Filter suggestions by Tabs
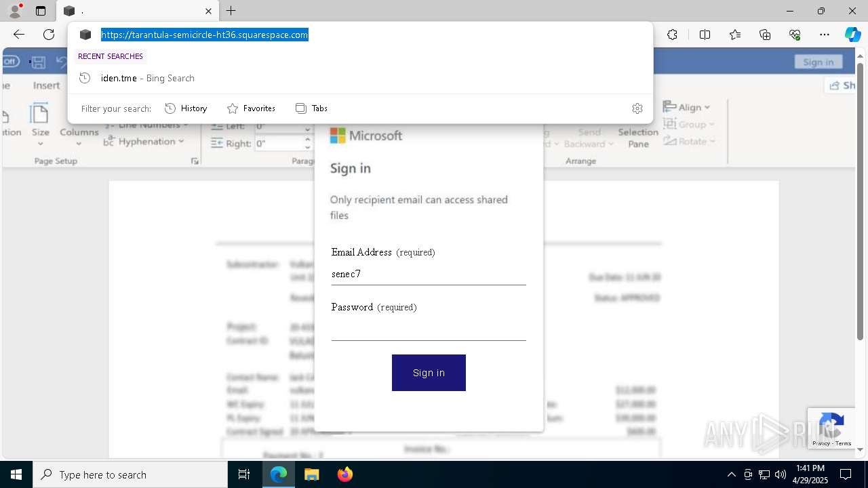868x488 pixels. click(311, 108)
